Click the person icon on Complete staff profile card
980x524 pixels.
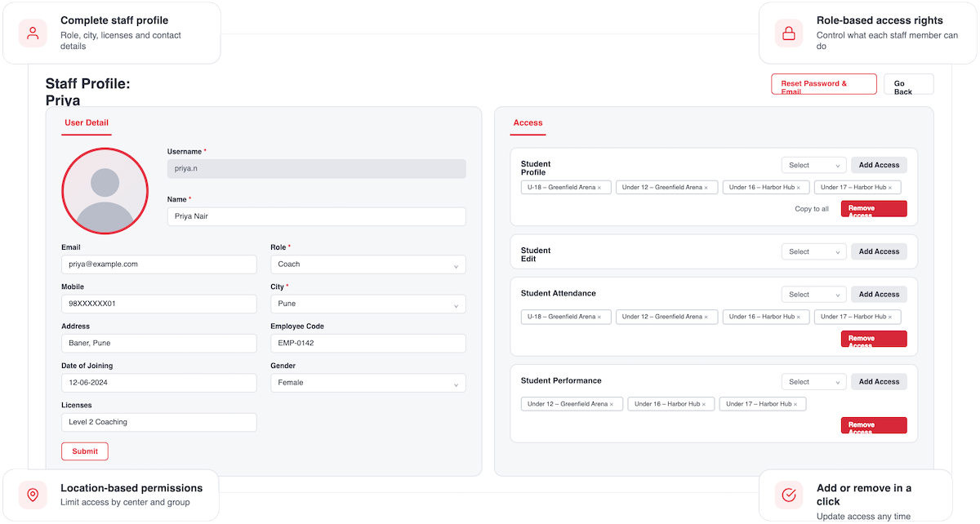[33, 33]
